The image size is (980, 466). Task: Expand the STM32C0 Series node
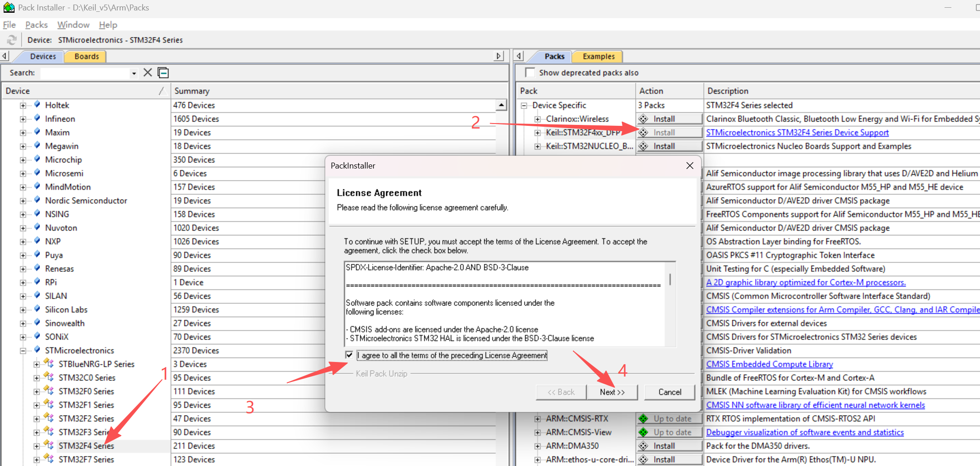(x=36, y=378)
